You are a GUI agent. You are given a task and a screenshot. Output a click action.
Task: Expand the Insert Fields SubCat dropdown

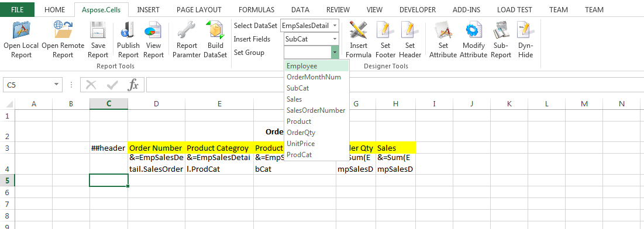[335, 39]
